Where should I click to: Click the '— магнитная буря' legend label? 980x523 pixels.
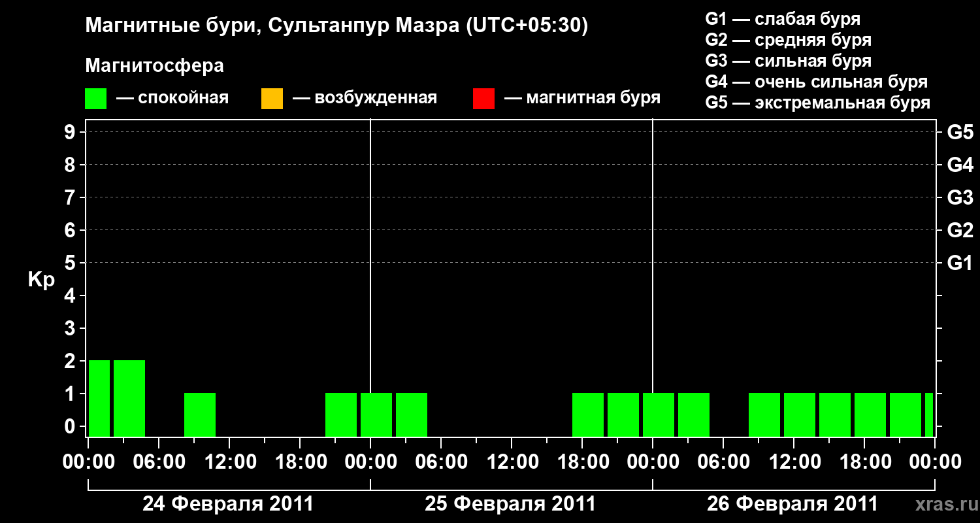[583, 98]
